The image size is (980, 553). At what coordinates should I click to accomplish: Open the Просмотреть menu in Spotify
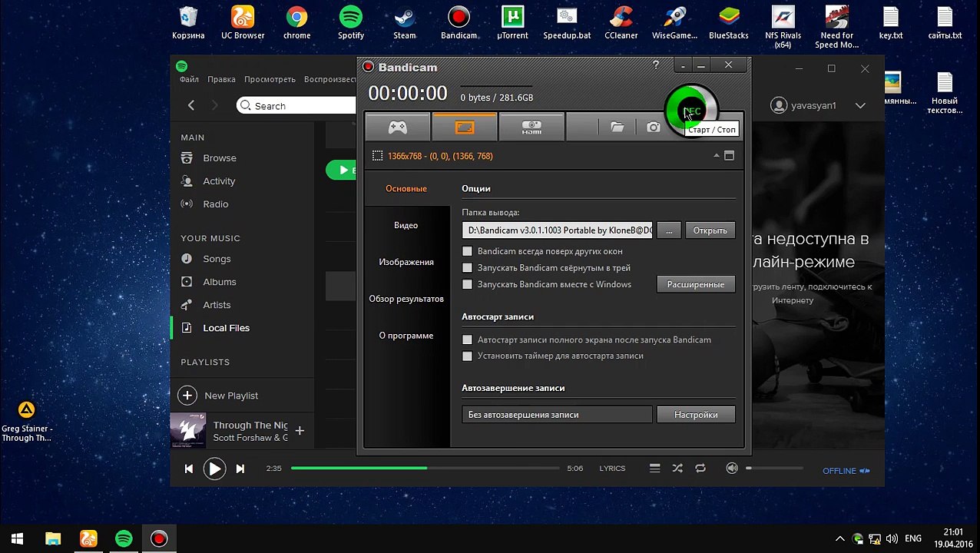click(x=270, y=79)
